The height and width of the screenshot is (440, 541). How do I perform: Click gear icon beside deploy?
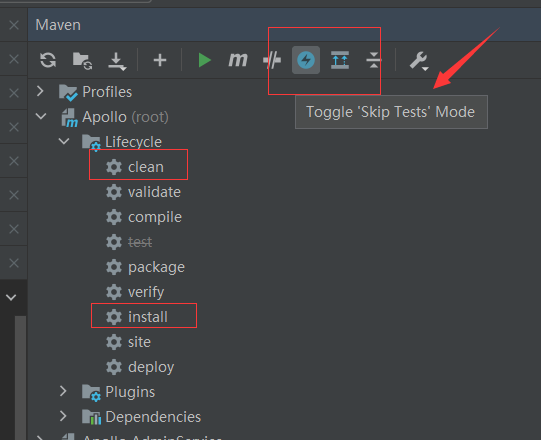(114, 367)
